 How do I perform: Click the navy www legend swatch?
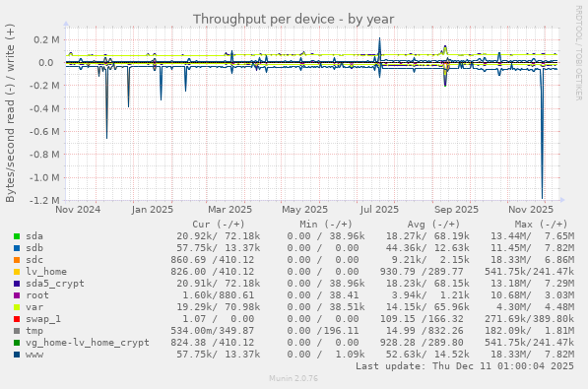coord(17,355)
